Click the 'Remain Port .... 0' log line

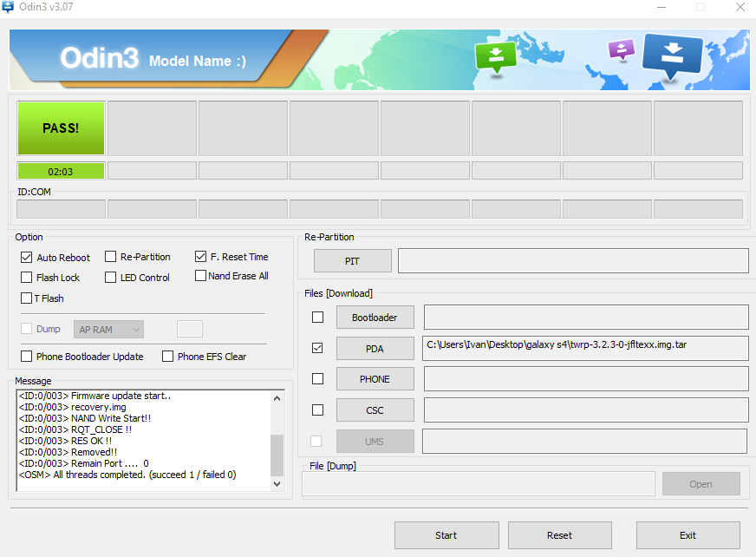point(83,463)
